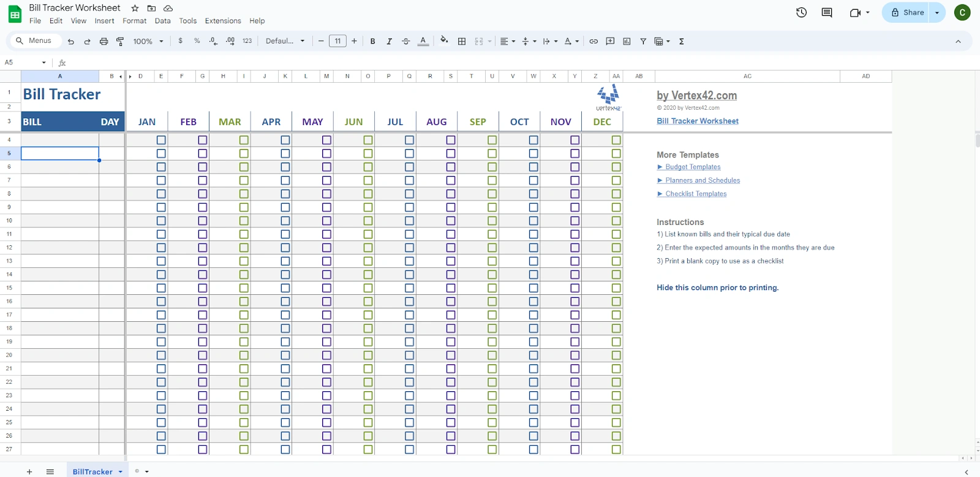Open all sheets list icon
Viewport: 980px width, 477px height.
pyautogui.click(x=50, y=471)
